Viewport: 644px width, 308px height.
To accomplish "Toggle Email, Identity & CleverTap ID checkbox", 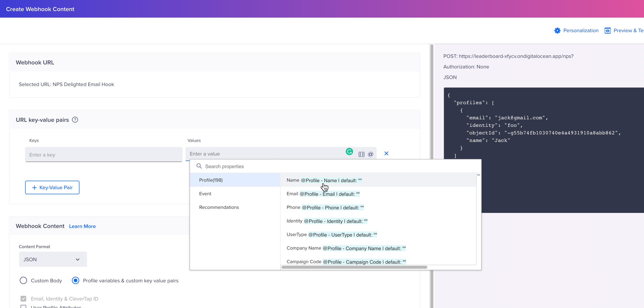I will [23, 299].
